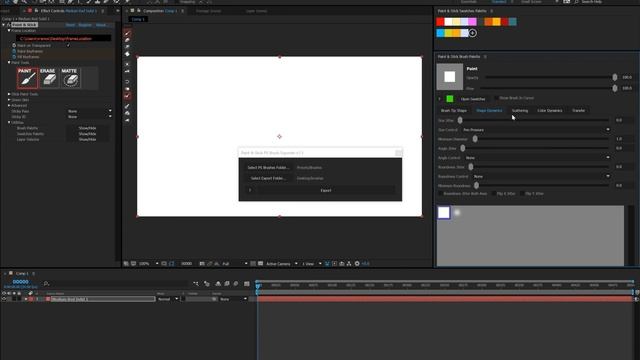Click the Minimum Diameter slider handle
The height and width of the screenshot is (360, 640).
475,139
